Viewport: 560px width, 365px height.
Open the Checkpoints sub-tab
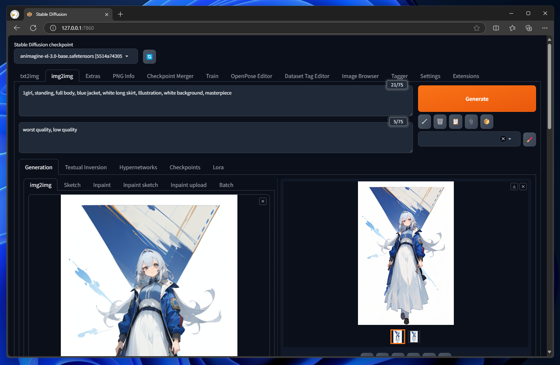185,167
